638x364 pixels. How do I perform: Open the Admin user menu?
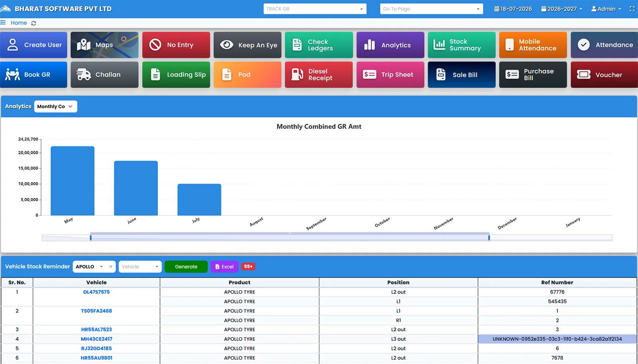(x=606, y=9)
